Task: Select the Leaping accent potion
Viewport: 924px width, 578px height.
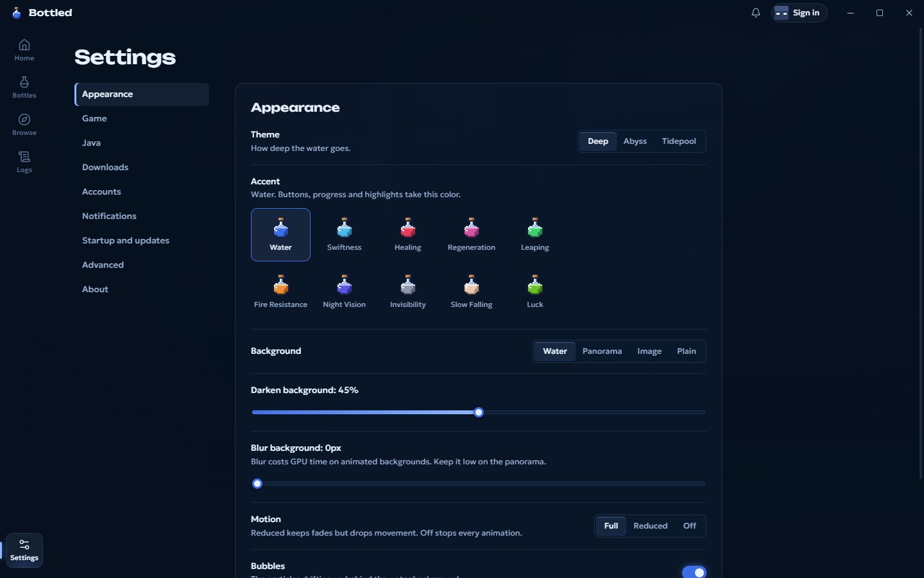Action: click(x=535, y=234)
